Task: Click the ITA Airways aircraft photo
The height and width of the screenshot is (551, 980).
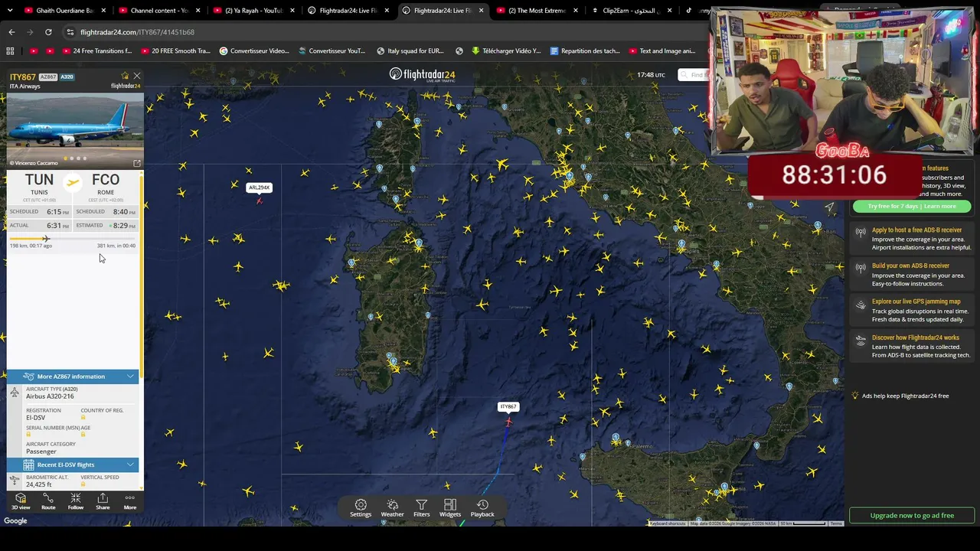Action: pos(75,131)
